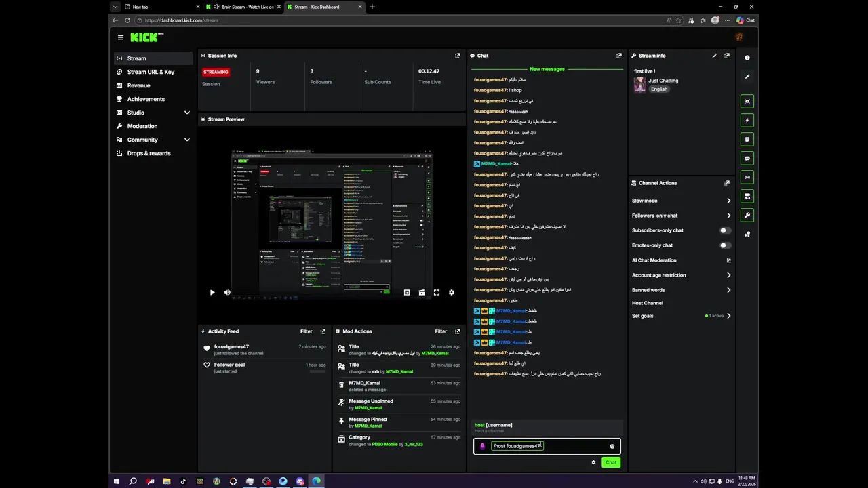Open Followers-only chat options chevron
The height and width of the screenshot is (488, 868).
729,216
